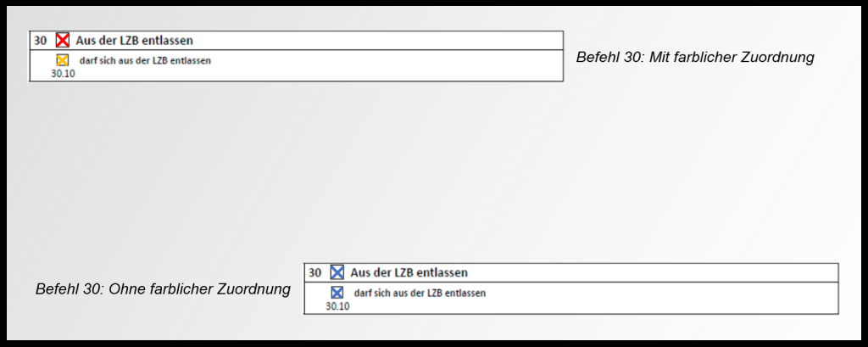Toggle the orange checkbox above 30.10

(62, 60)
